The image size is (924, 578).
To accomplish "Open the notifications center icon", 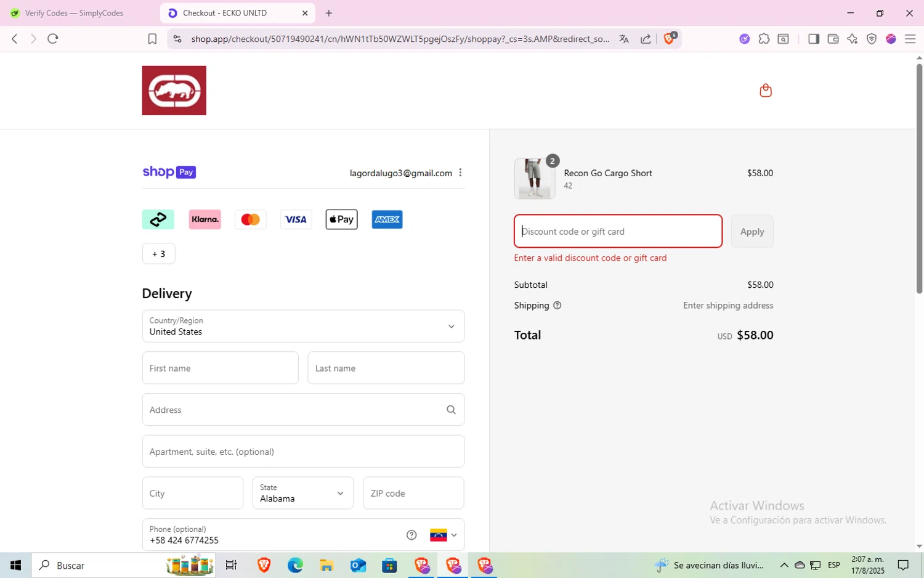I will tap(903, 565).
